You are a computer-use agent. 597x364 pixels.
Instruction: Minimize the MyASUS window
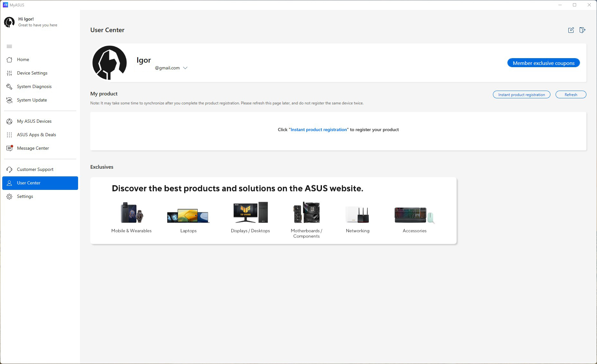tap(560, 5)
